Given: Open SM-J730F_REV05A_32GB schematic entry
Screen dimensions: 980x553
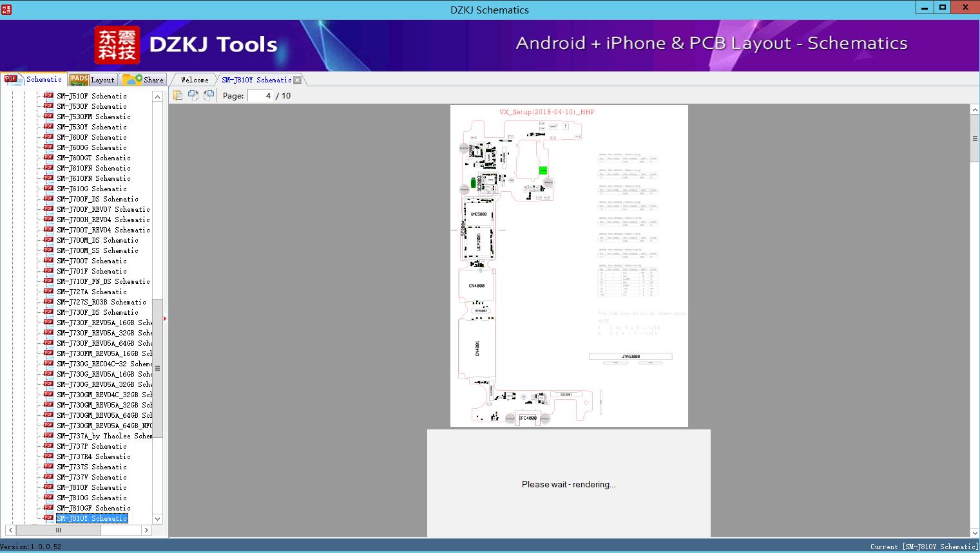Looking at the screenshot, I should (x=104, y=333).
